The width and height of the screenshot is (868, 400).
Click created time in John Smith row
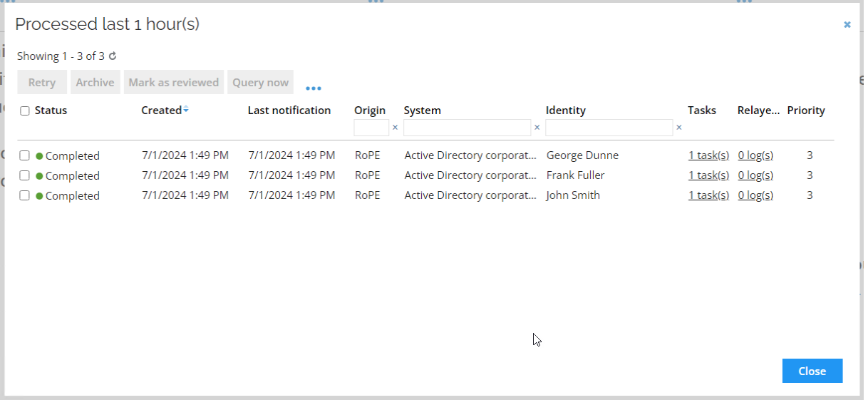[185, 195]
